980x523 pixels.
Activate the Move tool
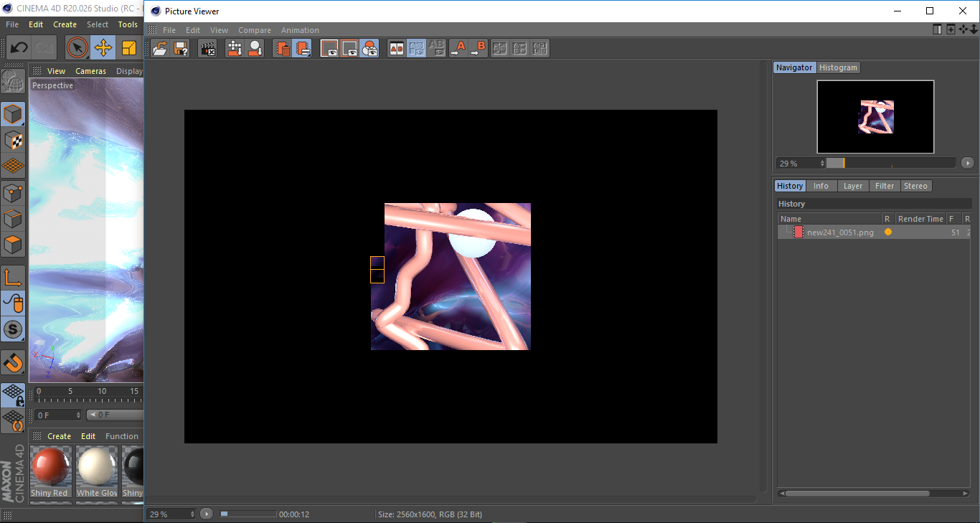103,48
